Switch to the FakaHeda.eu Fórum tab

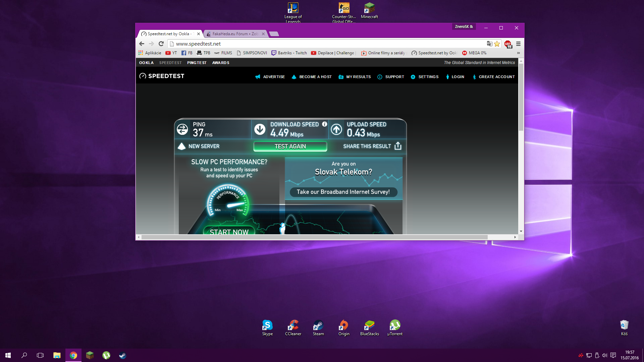tap(235, 34)
